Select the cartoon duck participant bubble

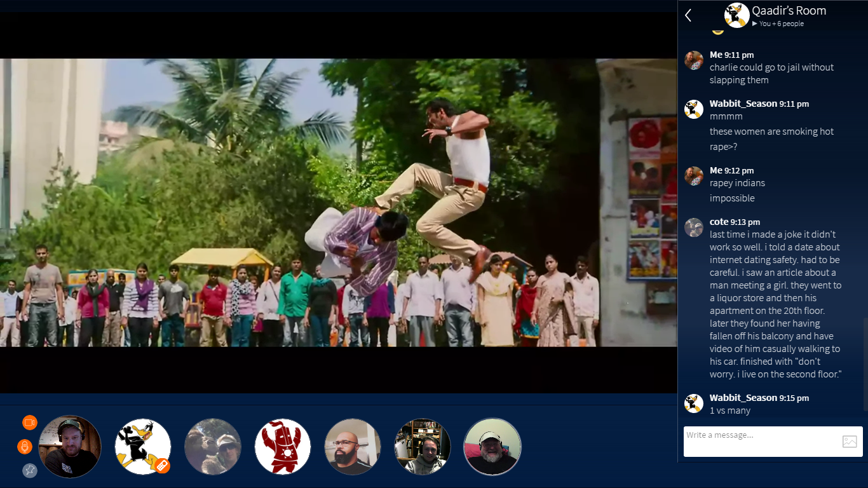[x=143, y=447]
